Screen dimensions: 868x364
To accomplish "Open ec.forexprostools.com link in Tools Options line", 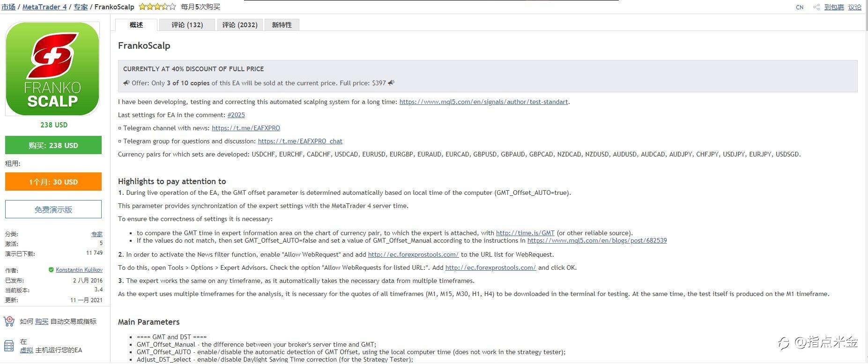I will (x=490, y=267).
